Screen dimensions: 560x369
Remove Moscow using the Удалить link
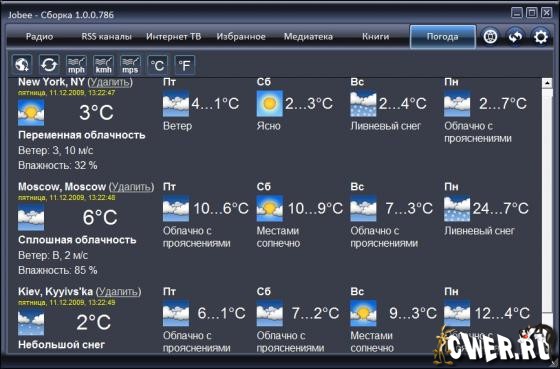coord(131,187)
